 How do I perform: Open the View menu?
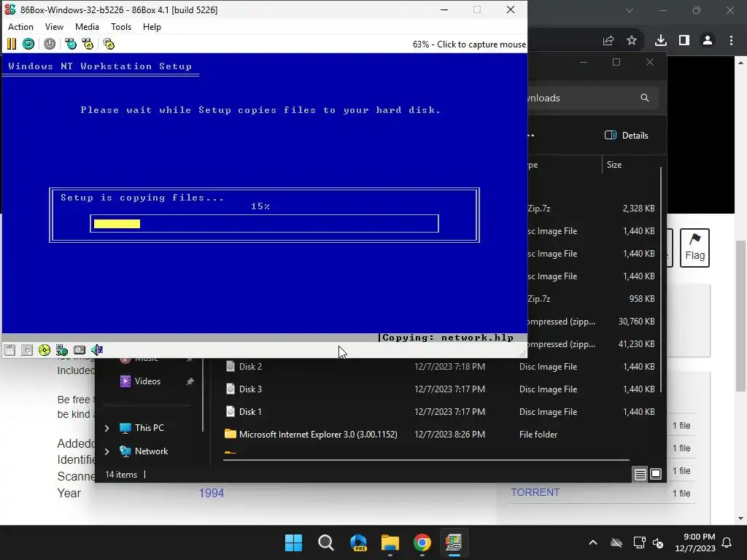tap(54, 27)
